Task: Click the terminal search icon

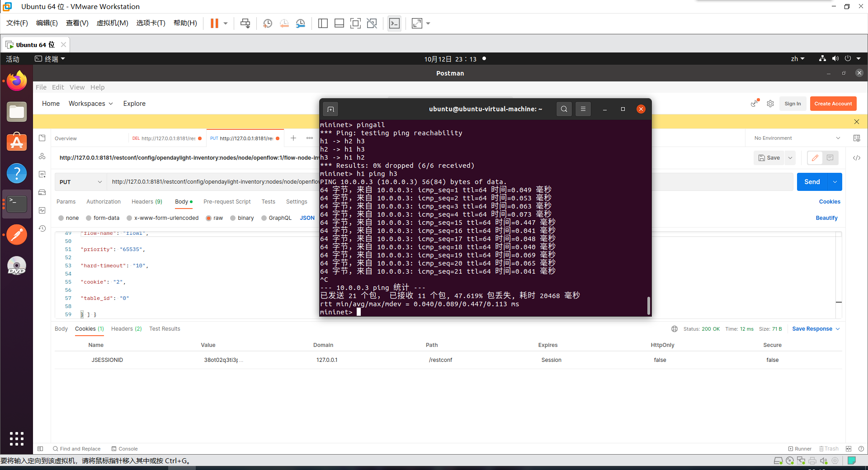Action: coord(564,109)
